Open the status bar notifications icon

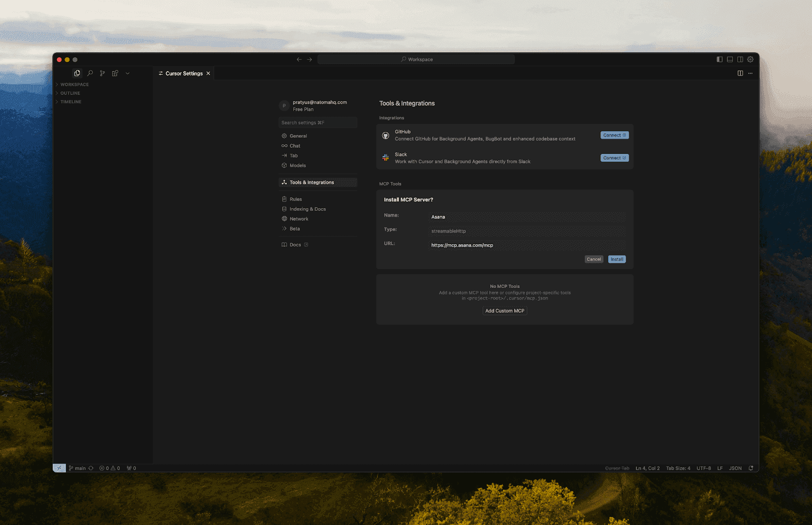pos(751,468)
